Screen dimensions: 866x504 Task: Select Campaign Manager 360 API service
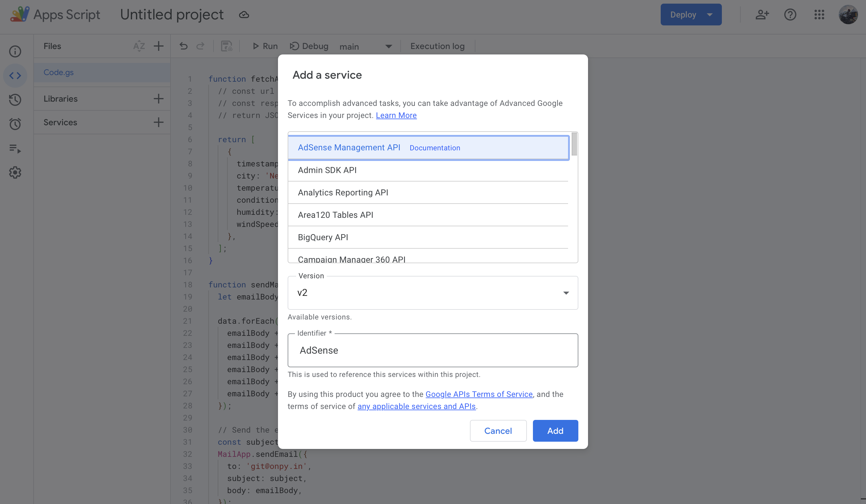click(428, 256)
